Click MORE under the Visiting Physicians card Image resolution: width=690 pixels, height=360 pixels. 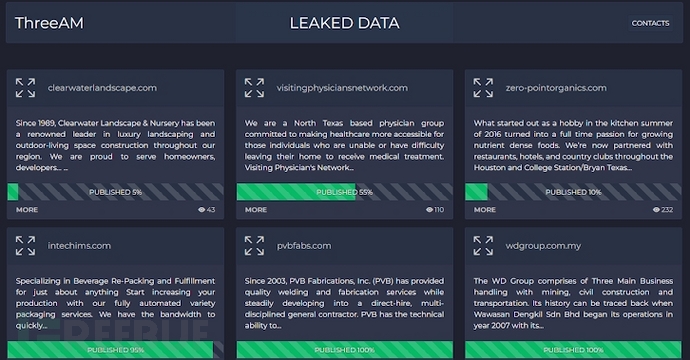coord(256,209)
